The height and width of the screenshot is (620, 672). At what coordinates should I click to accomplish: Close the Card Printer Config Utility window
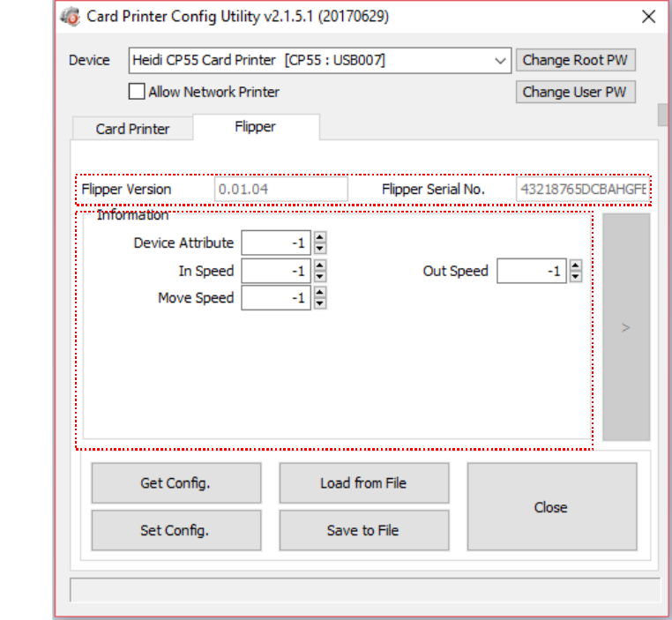click(x=648, y=17)
